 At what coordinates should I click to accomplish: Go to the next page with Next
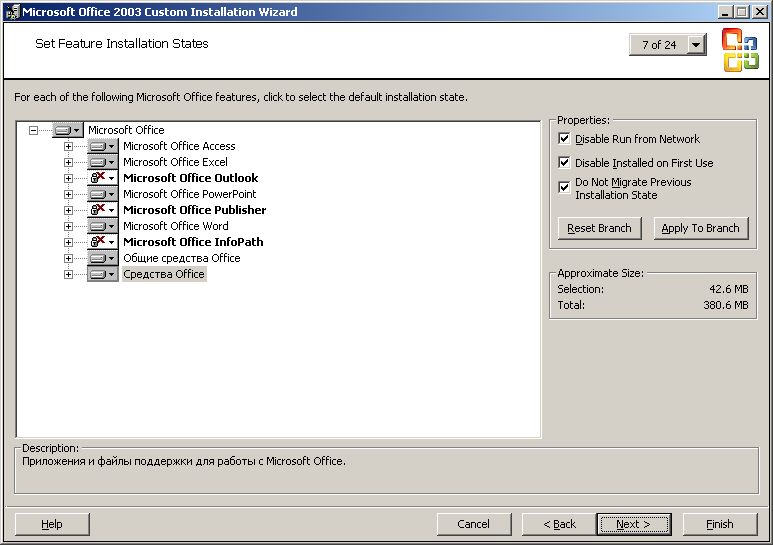coord(633,524)
